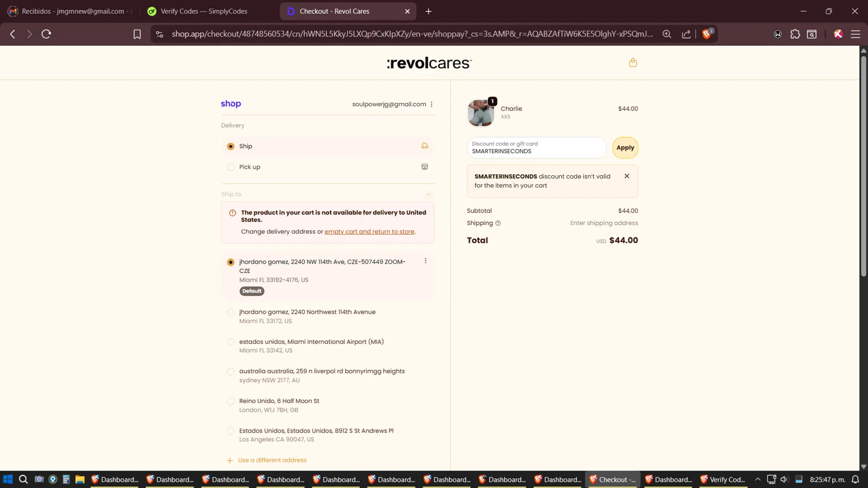The height and width of the screenshot is (488, 868).
Task: Reload the checkout page
Action: [46, 34]
